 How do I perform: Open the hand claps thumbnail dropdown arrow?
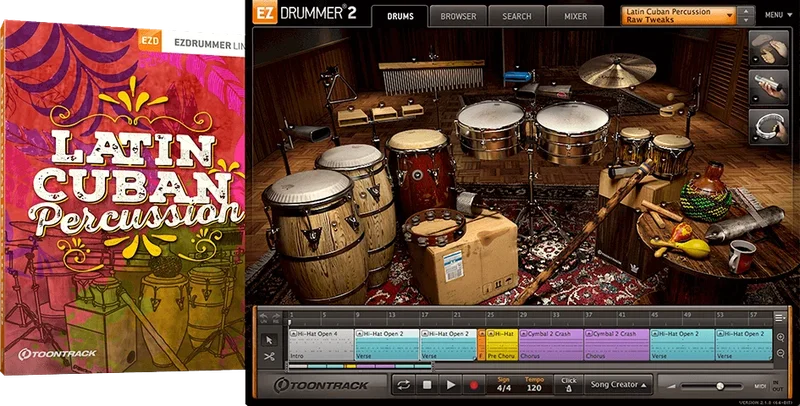click(754, 59)
